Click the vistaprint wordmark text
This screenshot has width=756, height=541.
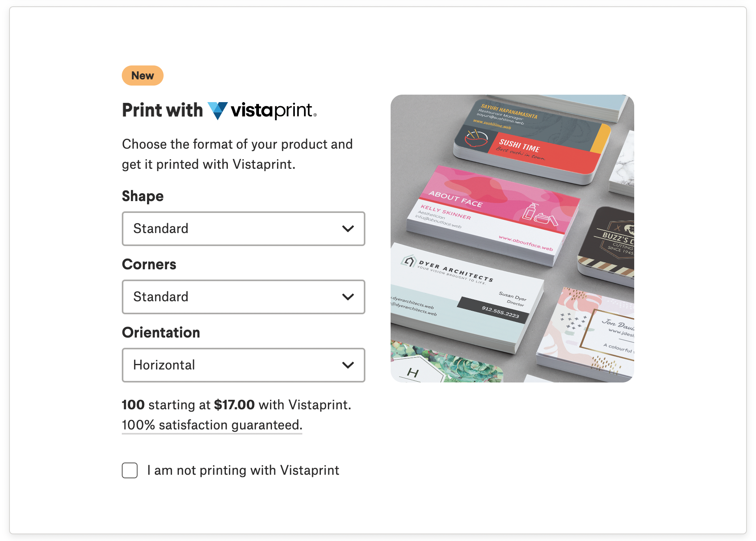(274, 110)
